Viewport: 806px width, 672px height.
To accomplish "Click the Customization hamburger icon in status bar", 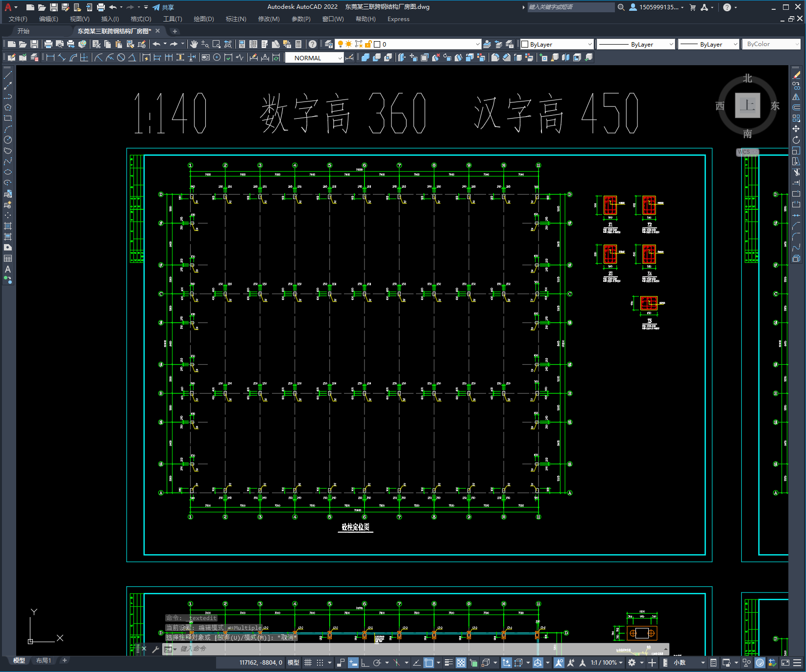I will click(x=797, y=663).
